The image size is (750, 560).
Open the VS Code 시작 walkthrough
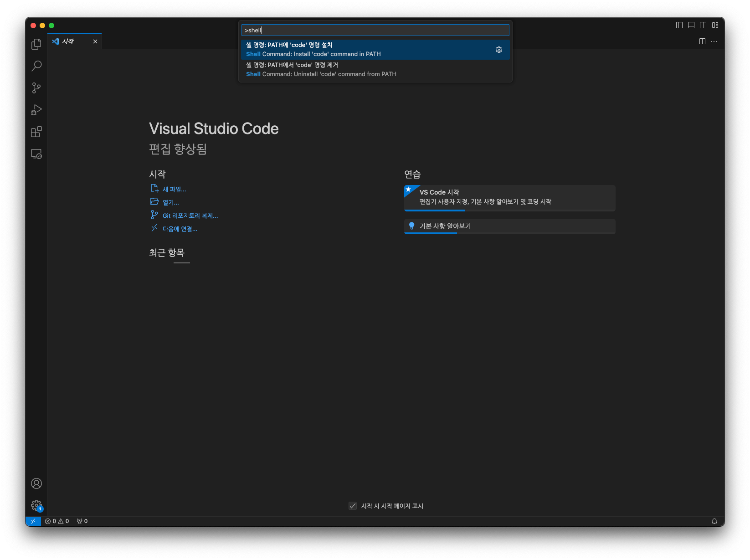509,198
